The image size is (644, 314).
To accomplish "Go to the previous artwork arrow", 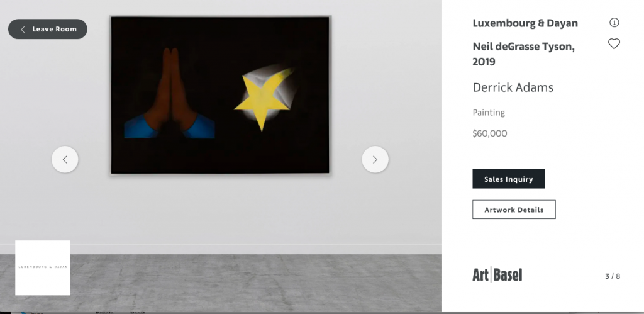I will (x=65, y=159).
